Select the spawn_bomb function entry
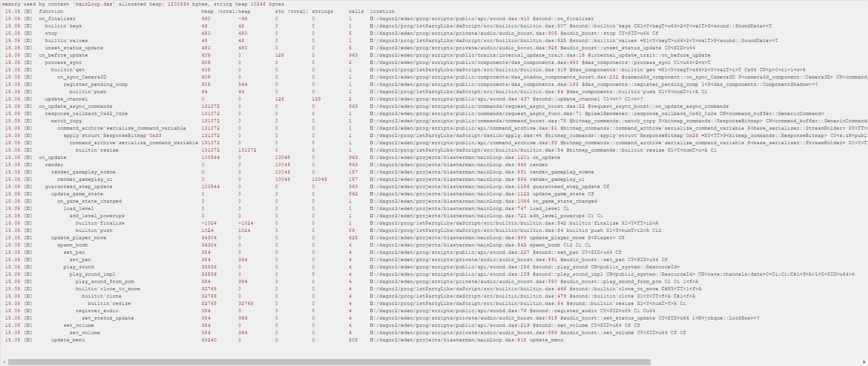 pos(73,245)
